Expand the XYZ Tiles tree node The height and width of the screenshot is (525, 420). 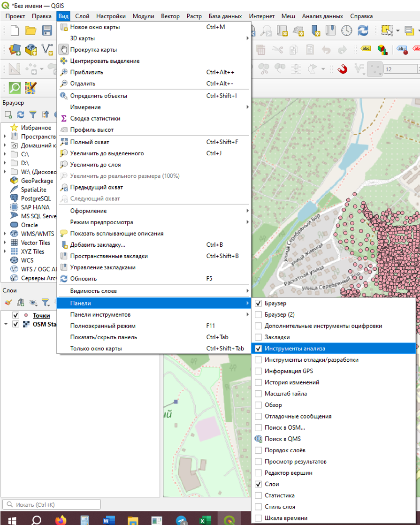click(x=5, y=251)
